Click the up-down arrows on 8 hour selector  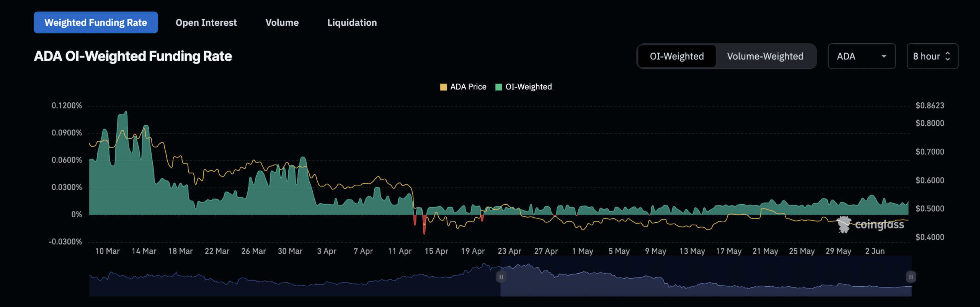(947, 56)
